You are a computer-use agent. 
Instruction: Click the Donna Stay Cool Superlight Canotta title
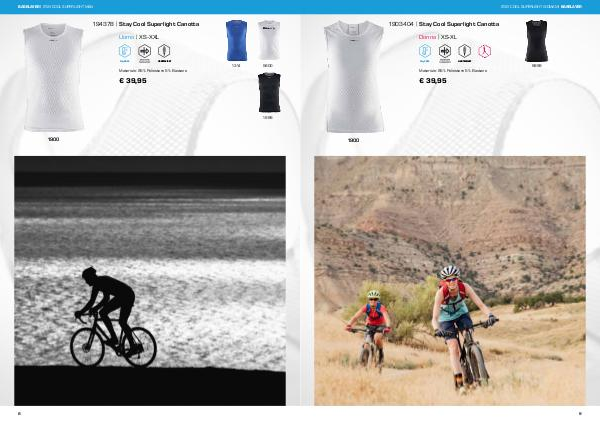pyautogui.click(x=459, y=24)
